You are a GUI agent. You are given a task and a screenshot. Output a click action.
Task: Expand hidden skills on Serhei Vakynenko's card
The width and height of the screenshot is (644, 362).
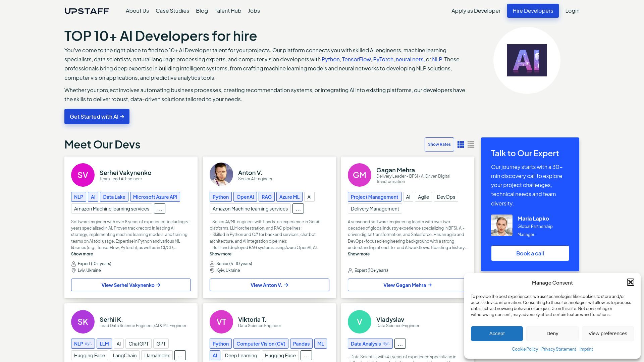point(160,208)
